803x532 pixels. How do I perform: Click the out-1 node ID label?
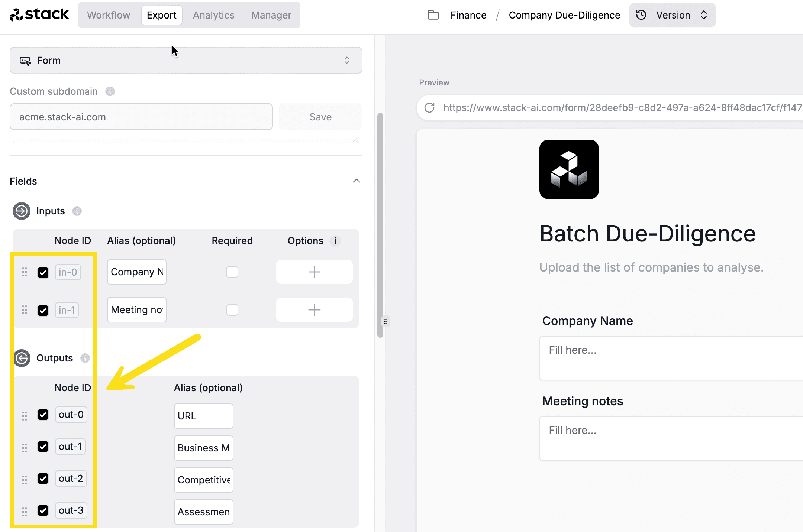click(x=70, y=447)
